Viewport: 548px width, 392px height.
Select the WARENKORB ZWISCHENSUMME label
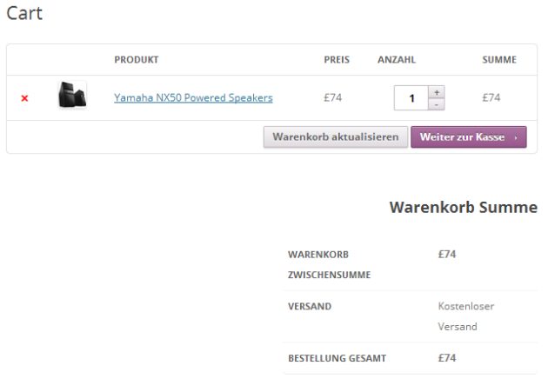pos(329,264)
